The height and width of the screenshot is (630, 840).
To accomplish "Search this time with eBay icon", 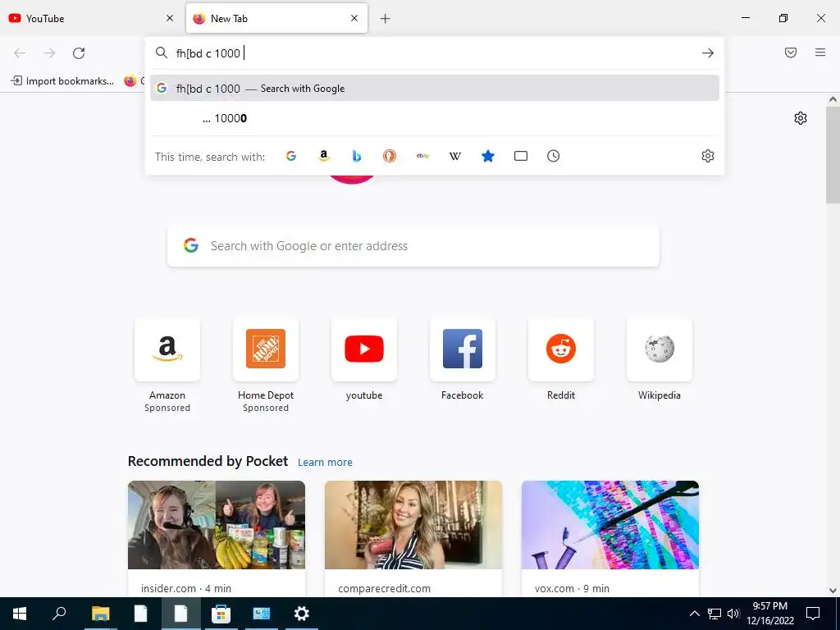I will pos(422,156).
